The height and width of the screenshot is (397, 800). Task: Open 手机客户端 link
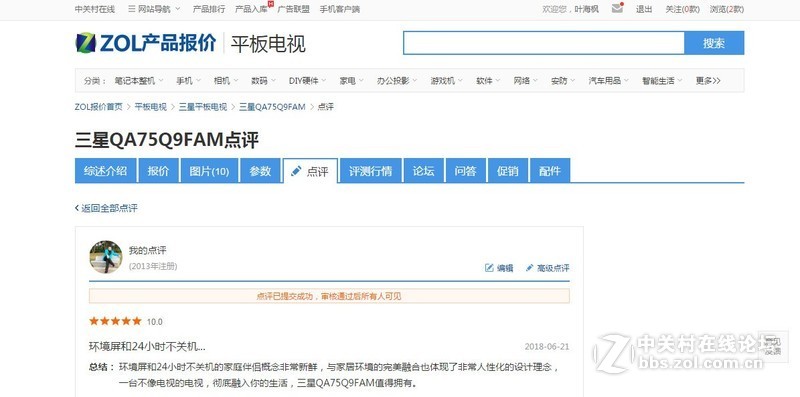[x=340, y=9]
